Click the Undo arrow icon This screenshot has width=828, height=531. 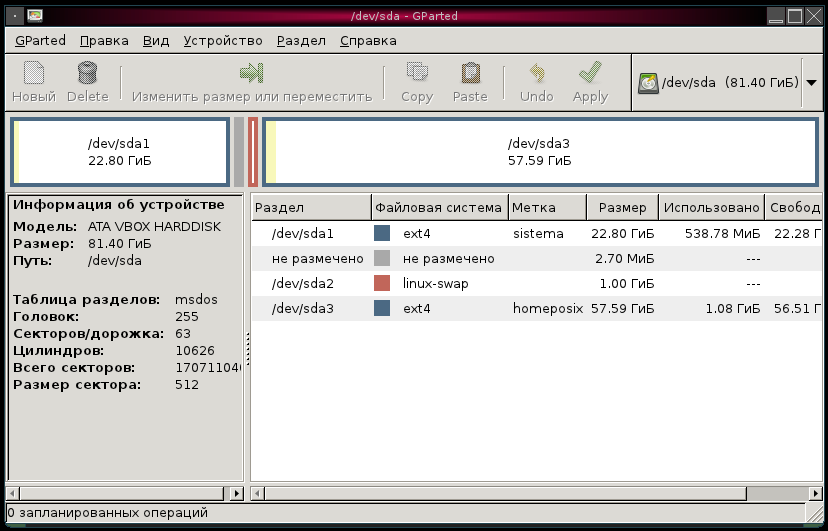[537, 73]
